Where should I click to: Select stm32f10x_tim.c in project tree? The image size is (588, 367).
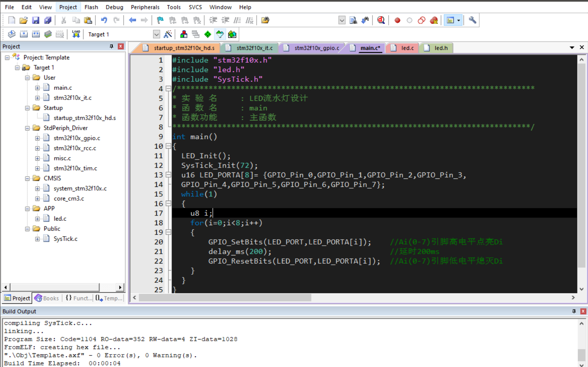click(75, 168)
